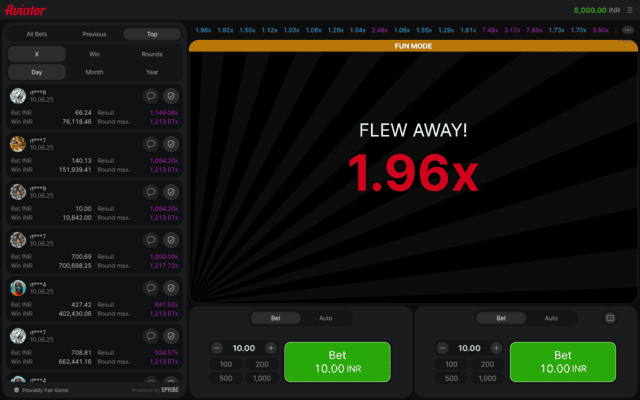
Task: Open chat icon for bet 700.69 row
Action: pos(151,240)
